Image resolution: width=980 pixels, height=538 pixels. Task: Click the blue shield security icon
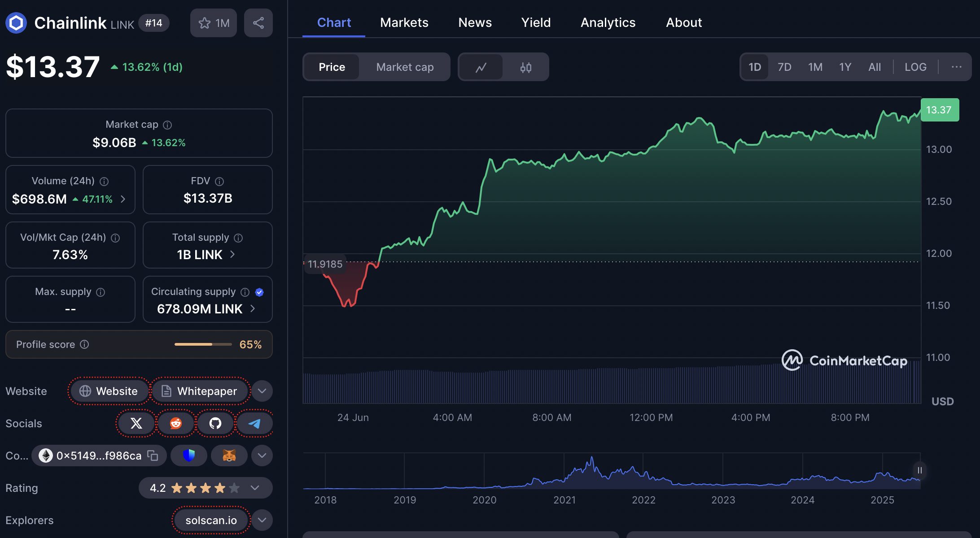pyautogui.click(x=189, y=456)
